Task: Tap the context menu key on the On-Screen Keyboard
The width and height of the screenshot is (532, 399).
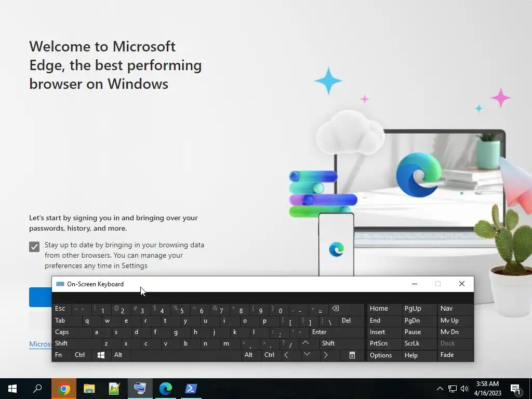Action: [x=352, y=355]
